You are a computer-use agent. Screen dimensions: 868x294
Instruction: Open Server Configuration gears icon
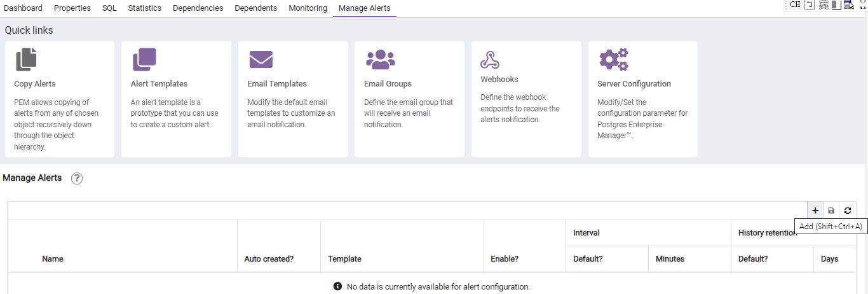(614, 59)
